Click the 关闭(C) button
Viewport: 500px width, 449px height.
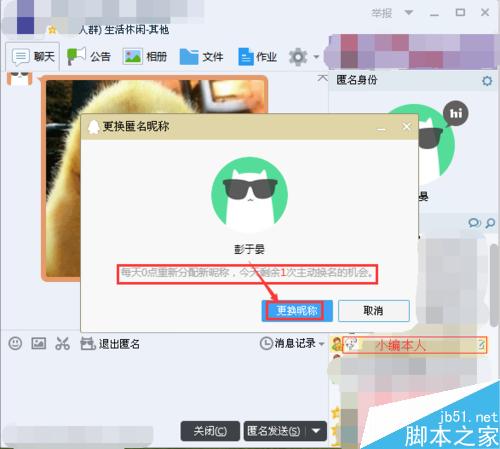click(210, 431)
